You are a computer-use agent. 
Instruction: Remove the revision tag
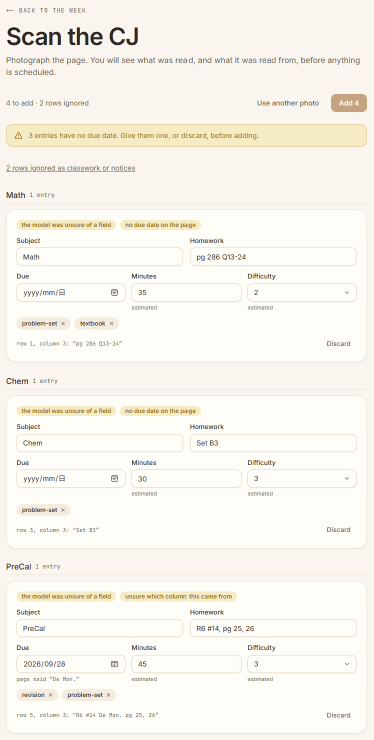coord(50,695)
